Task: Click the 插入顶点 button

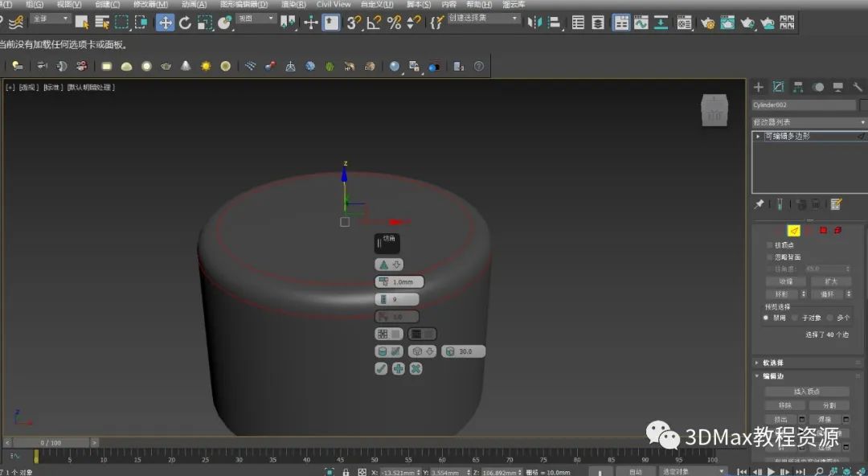Action: point(805,392)
